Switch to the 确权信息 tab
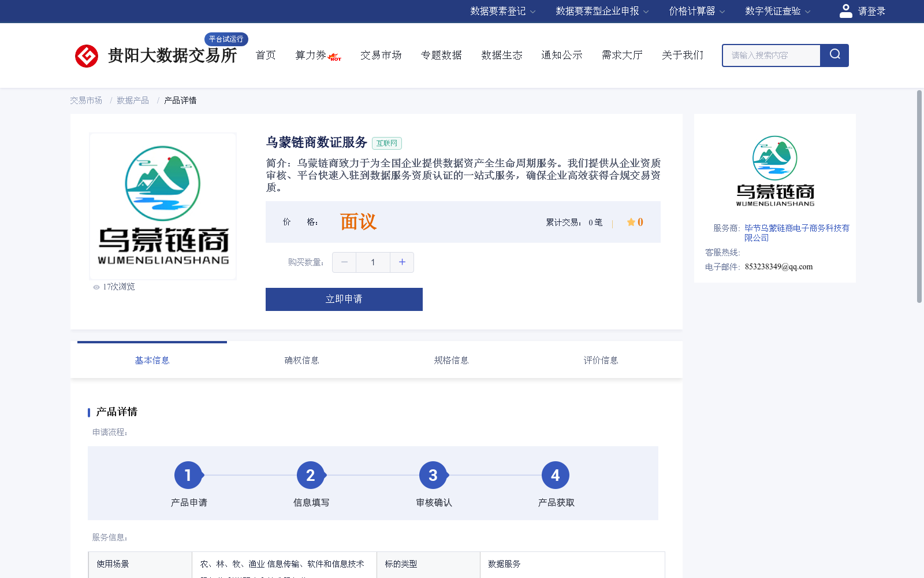Screen dimensions: 924x578 tap(301, 360)
